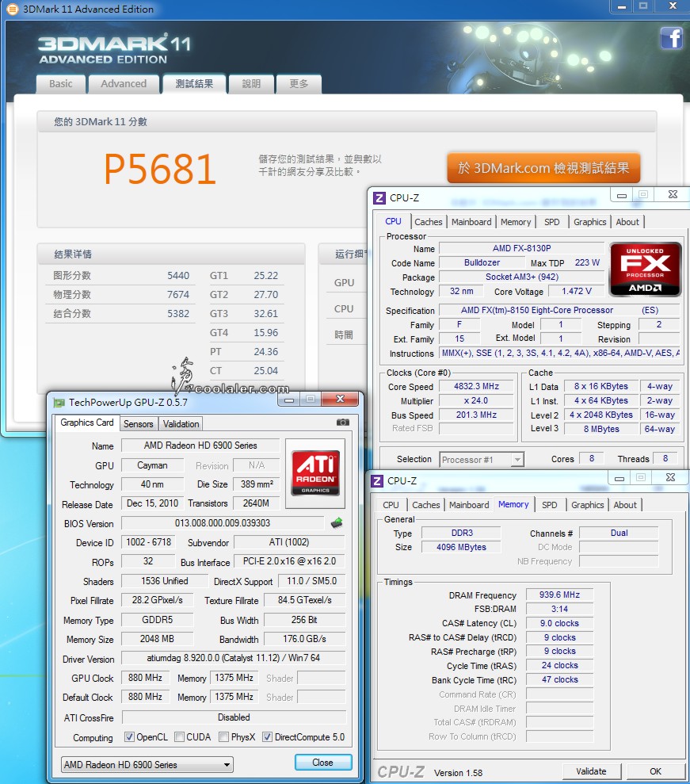Click the 3DMark 11 title bar icon

(12, 9)
